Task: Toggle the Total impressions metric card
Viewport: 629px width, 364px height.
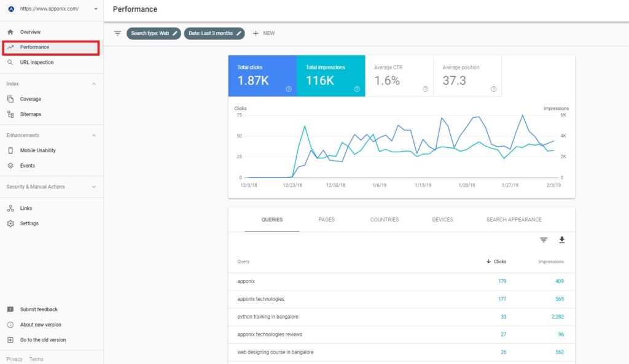Action: [x=331, y=76]
